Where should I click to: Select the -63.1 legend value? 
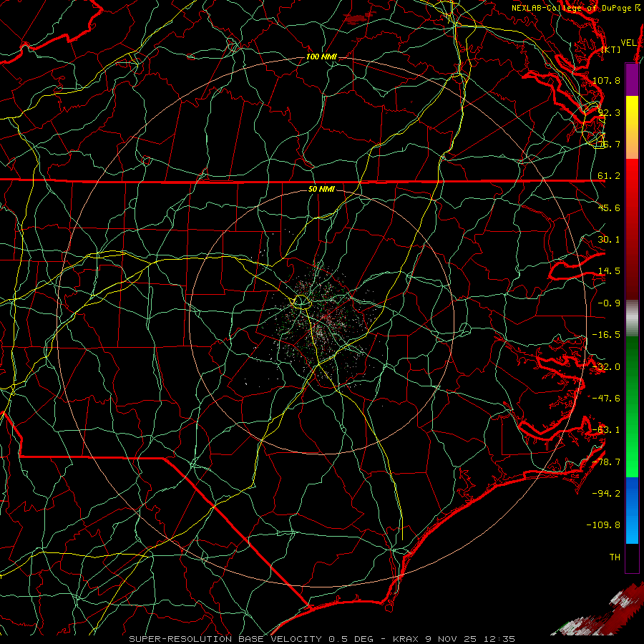[606, 430]
